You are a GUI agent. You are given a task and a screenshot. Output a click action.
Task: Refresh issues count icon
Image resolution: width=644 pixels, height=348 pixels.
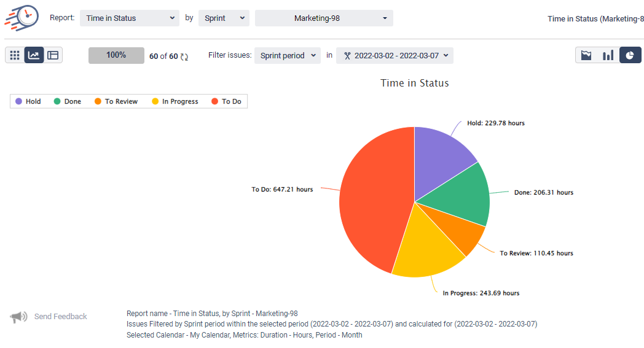[184, 56]
